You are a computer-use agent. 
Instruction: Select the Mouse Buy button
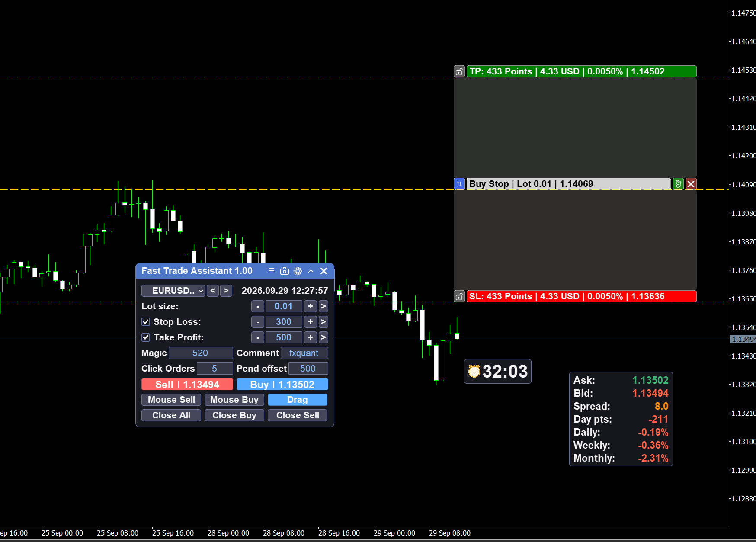point(234,400)
